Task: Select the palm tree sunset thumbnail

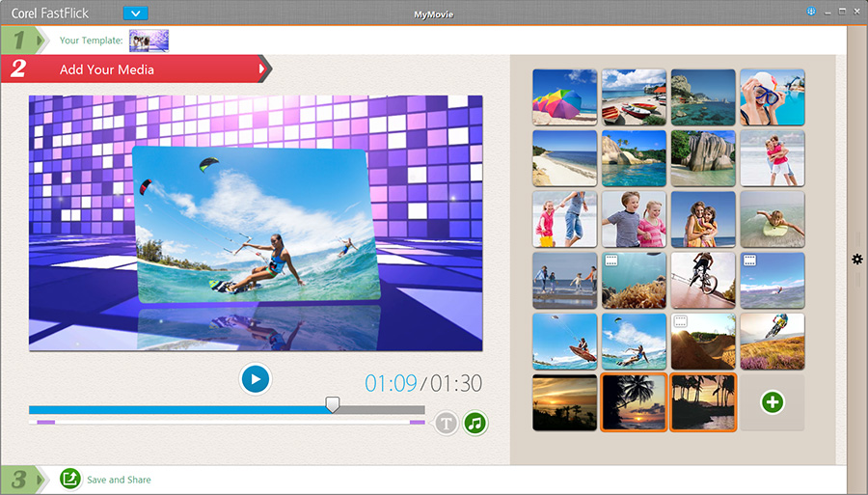Action: point(634,402)
